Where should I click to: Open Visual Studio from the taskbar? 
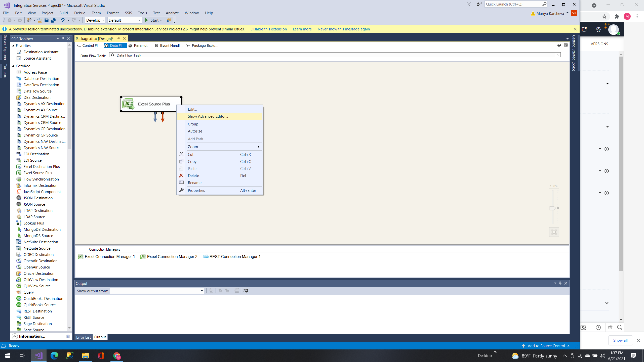[x=39, y=356]
